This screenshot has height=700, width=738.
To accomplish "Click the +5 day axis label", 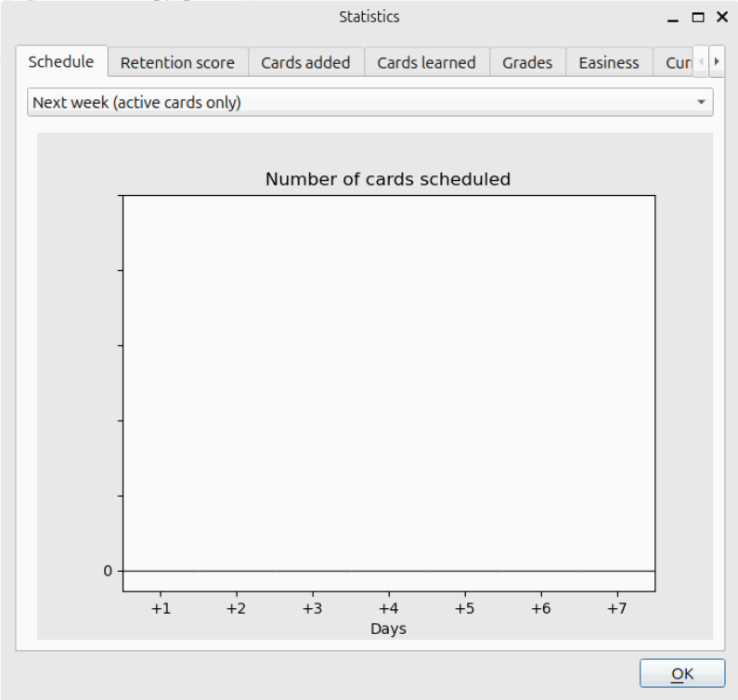I will tap(465, 609).
